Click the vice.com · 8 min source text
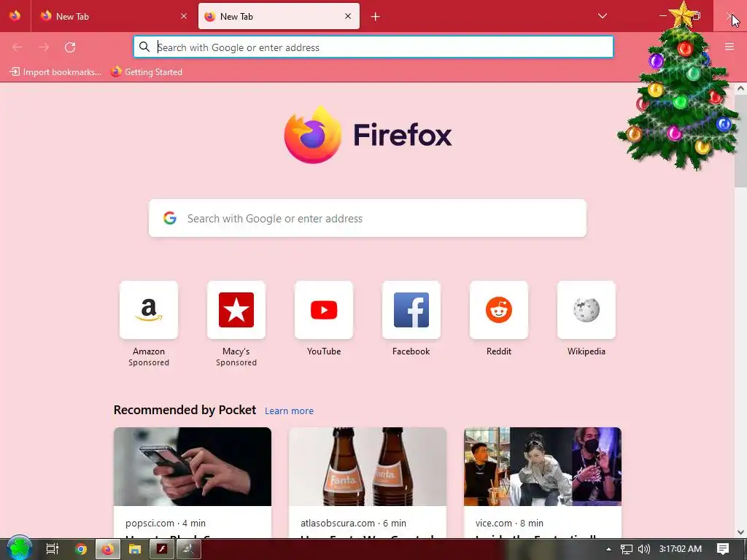 coord(509,523)
